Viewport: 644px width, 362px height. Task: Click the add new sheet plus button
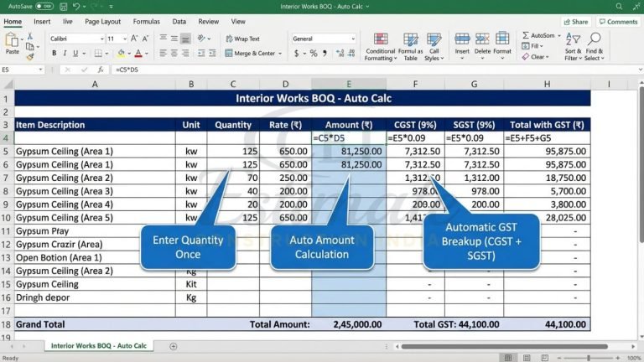[174, 346]
